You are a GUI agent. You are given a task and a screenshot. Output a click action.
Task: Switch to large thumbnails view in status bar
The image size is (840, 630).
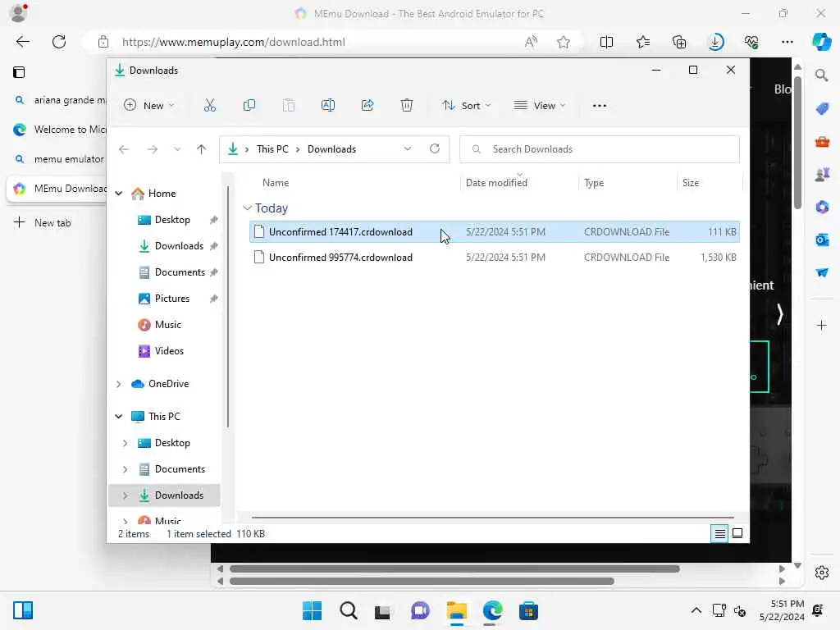737,533
